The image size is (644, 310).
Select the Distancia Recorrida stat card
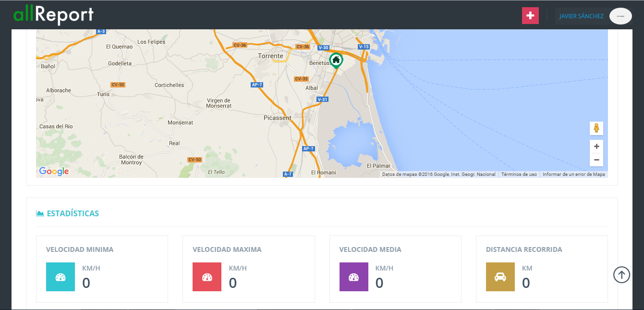541,269
